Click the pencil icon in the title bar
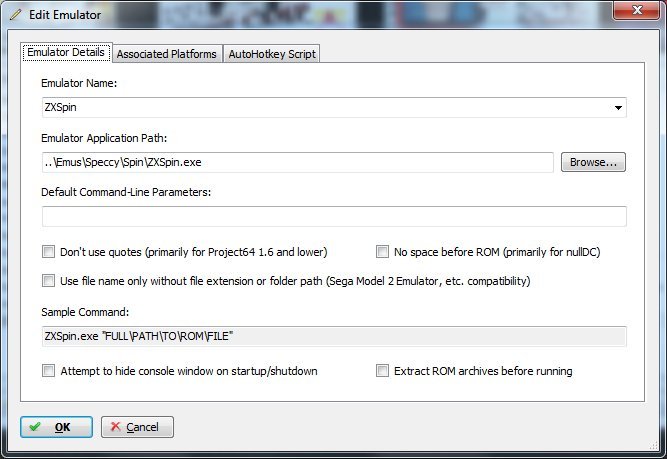Screen dimensions: 667x459 (x=16, y=14)
